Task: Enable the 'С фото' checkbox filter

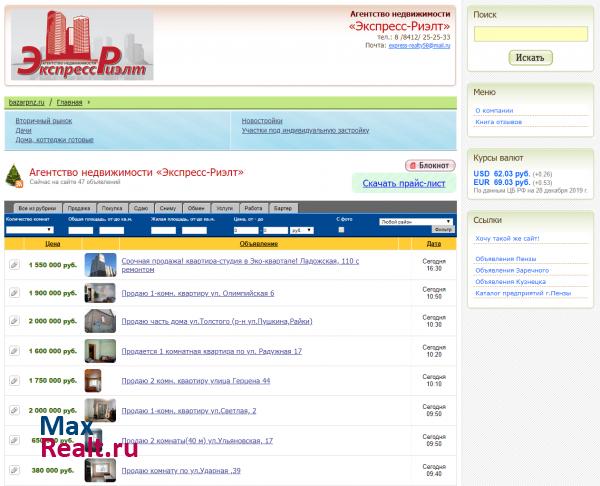Action: click(341, 230)
